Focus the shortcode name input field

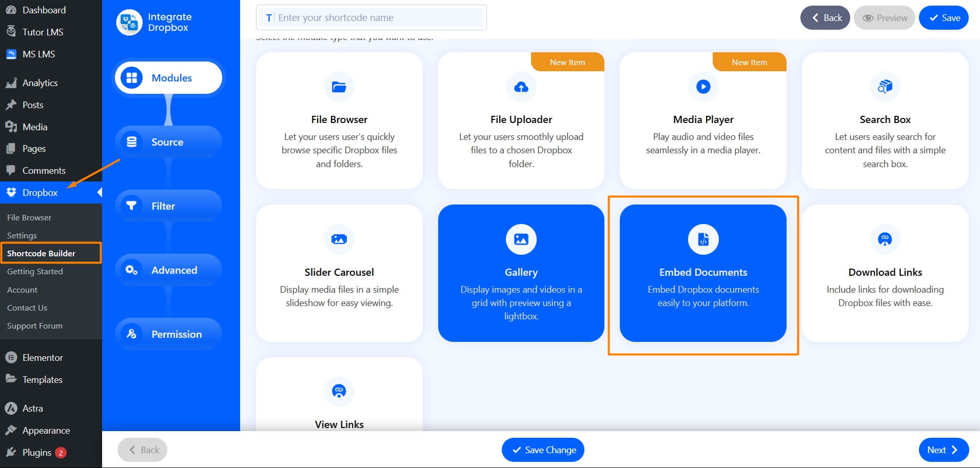click(371, 18)
